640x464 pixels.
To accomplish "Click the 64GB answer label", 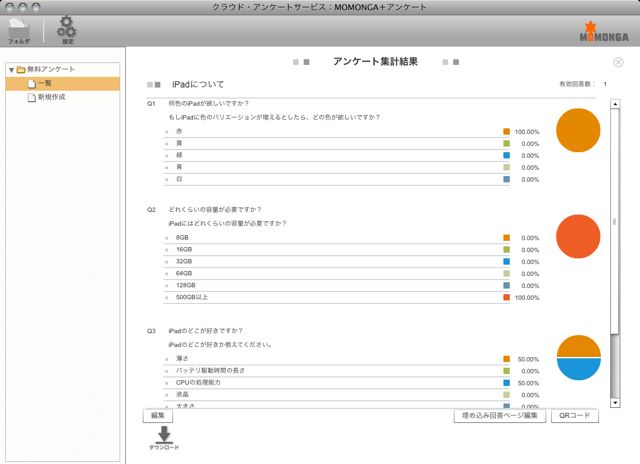I will [x=184, y=273].
